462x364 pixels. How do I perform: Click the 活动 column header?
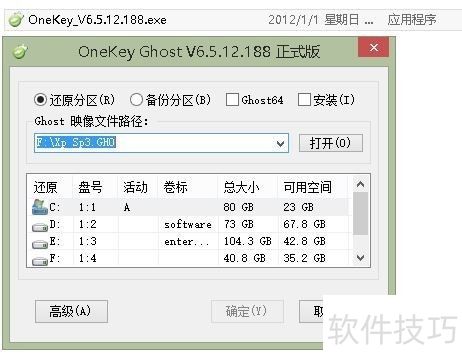tap(135, 187)
